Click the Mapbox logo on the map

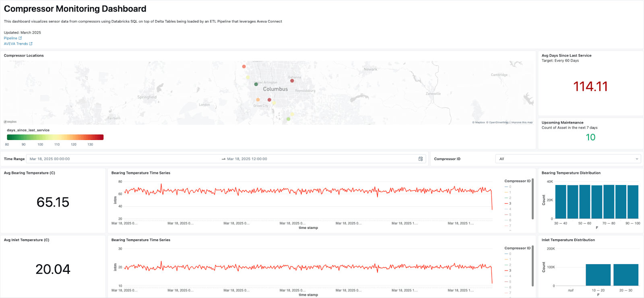pyautogui.click(x=10, y=122)
